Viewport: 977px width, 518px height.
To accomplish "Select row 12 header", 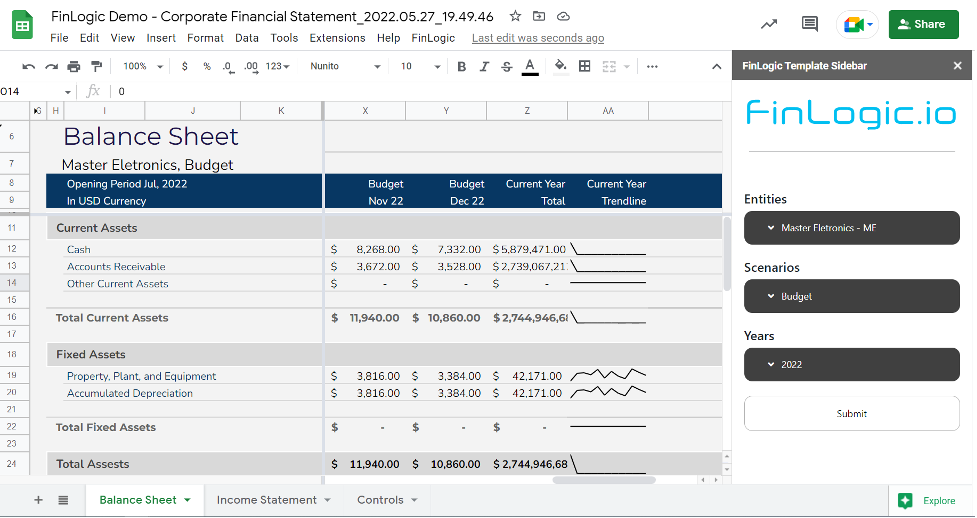I will 12,249.
